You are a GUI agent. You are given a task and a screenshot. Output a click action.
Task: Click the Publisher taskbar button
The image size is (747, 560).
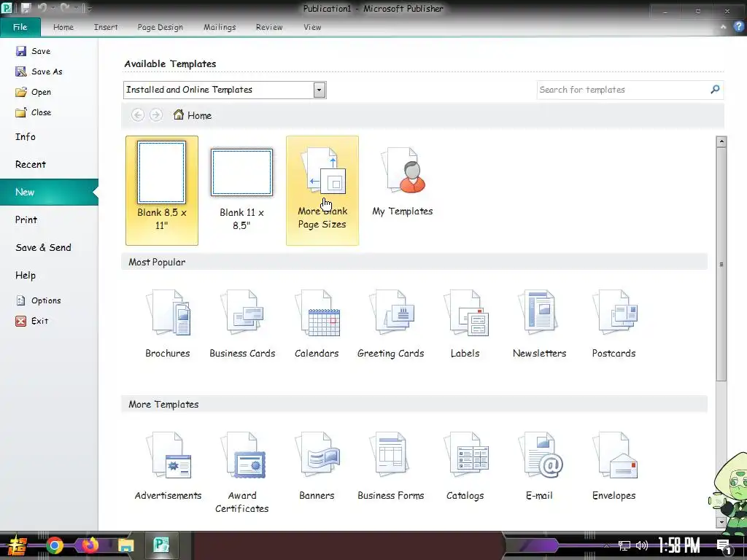[161, 545]
